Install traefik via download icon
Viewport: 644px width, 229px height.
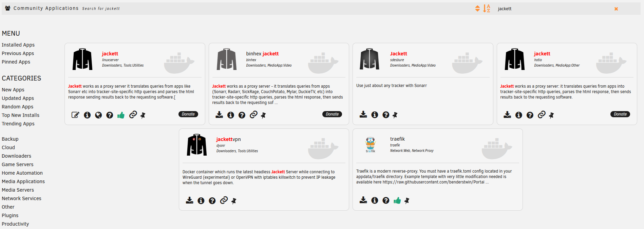coord(363,200)
